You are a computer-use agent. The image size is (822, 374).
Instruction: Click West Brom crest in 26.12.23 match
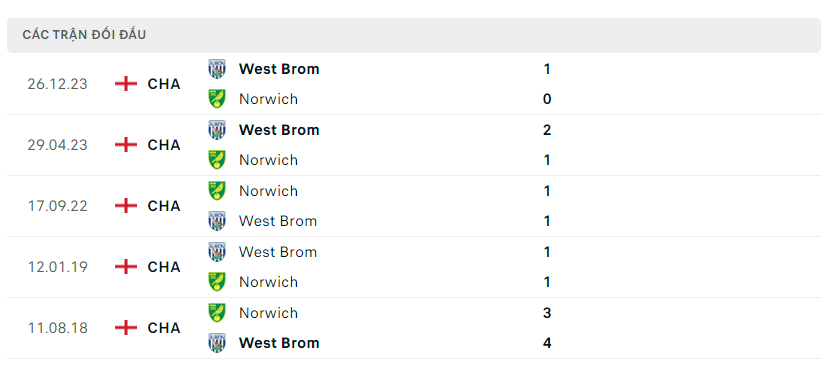[x=217, y=69]
